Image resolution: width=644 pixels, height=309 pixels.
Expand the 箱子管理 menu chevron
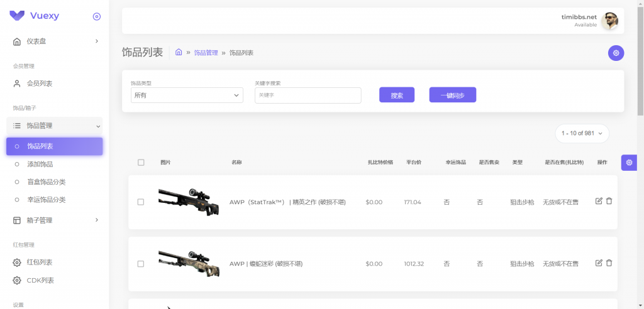[97, 220]
